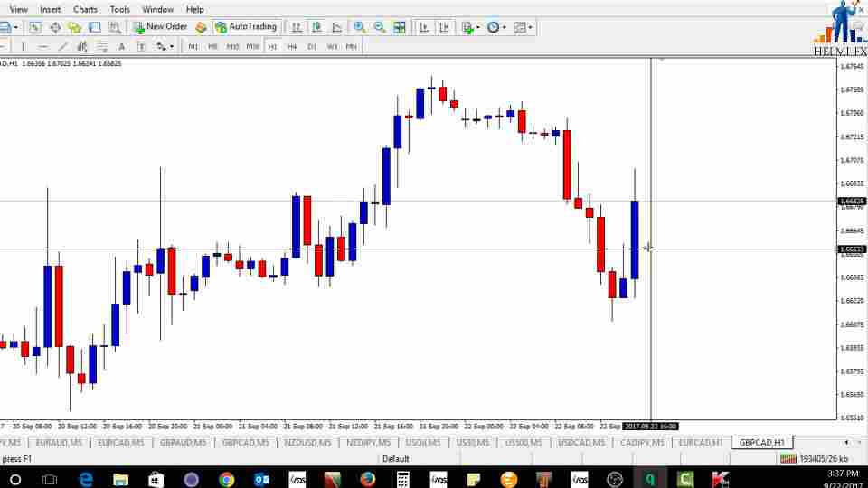Expand the Arrows tool dropdown

pyautogui.click(x=171, y=46)
